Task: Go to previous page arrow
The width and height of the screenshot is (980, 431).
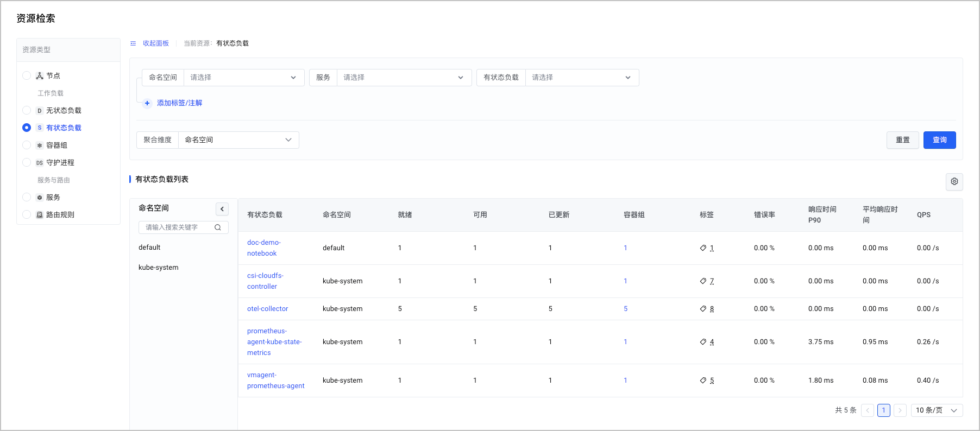Action: (868, 410)
